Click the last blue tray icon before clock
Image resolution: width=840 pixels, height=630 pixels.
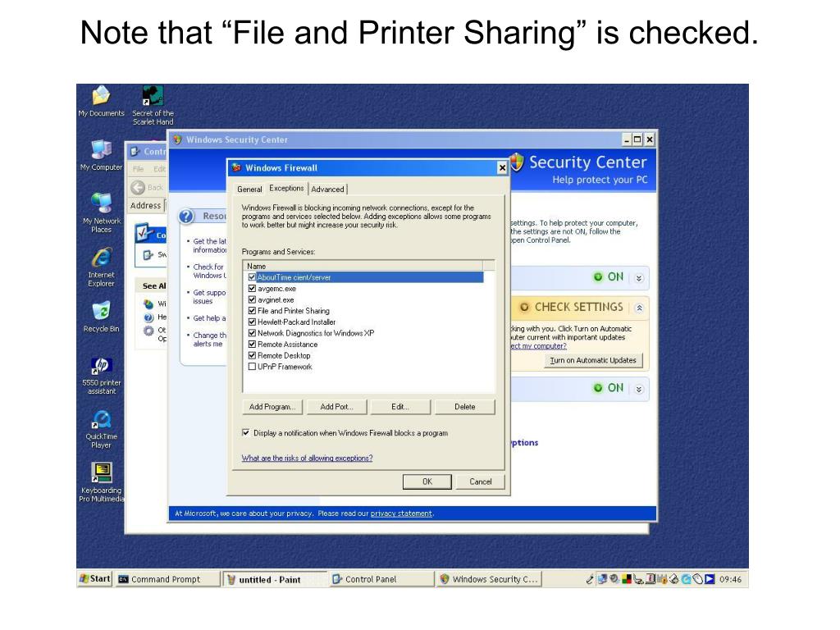[x=710, y=579]
